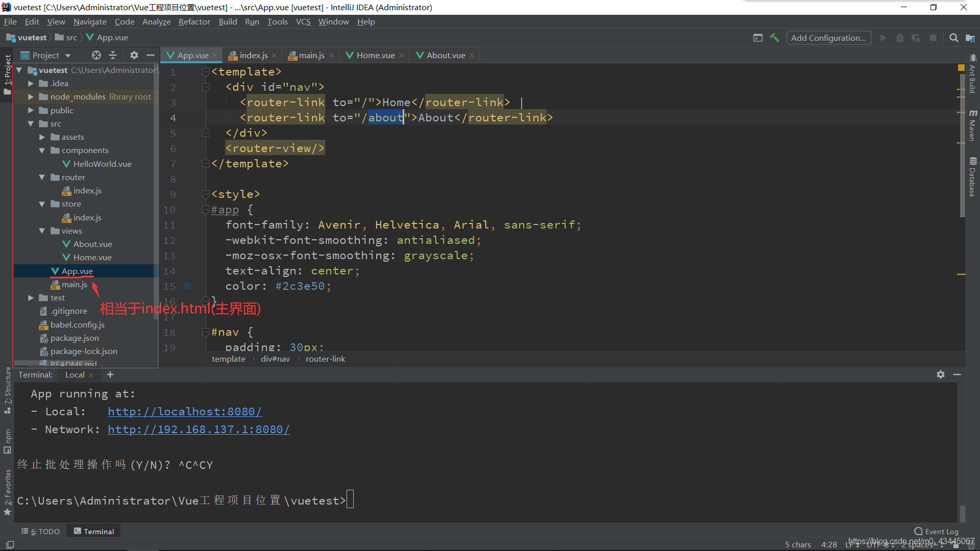Viewport: 980px width, 551px height.
Task: Click the App.vue tab in editor
Action: coord(189,55)
